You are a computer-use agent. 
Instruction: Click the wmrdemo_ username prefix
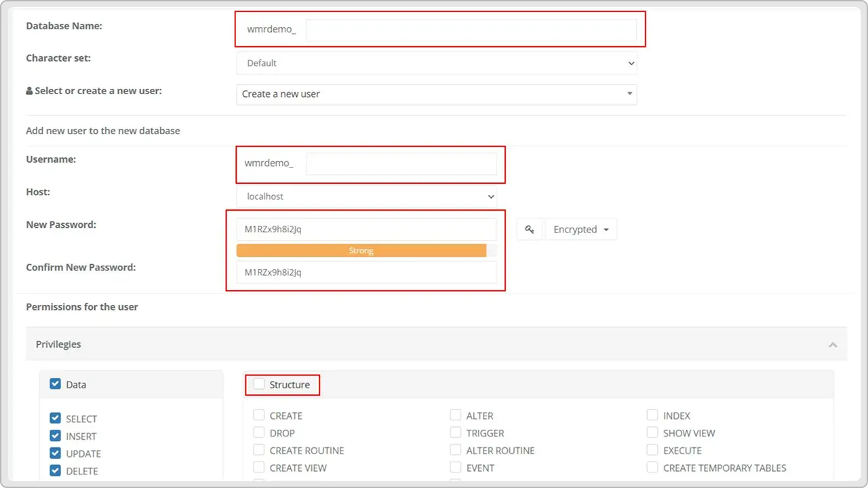click(269, 163)
